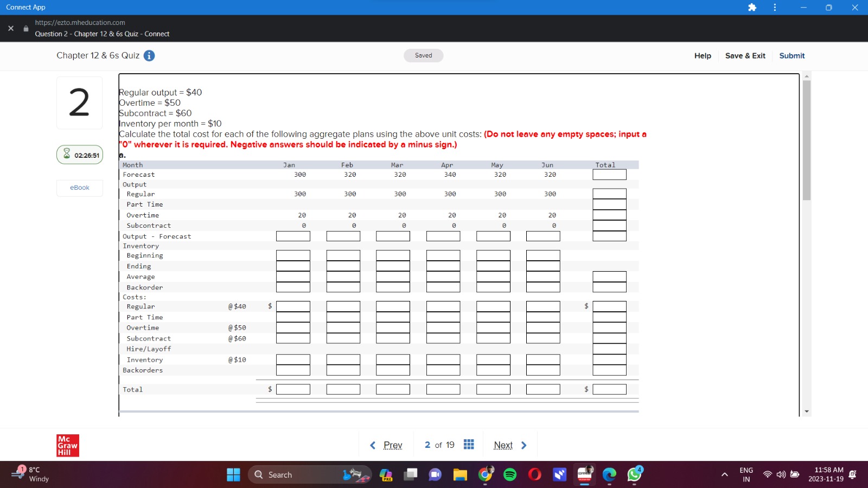Viewport: 868px width, 488px height.
Task: Select the Total cost field for Jan
Action: click(293, 389)
